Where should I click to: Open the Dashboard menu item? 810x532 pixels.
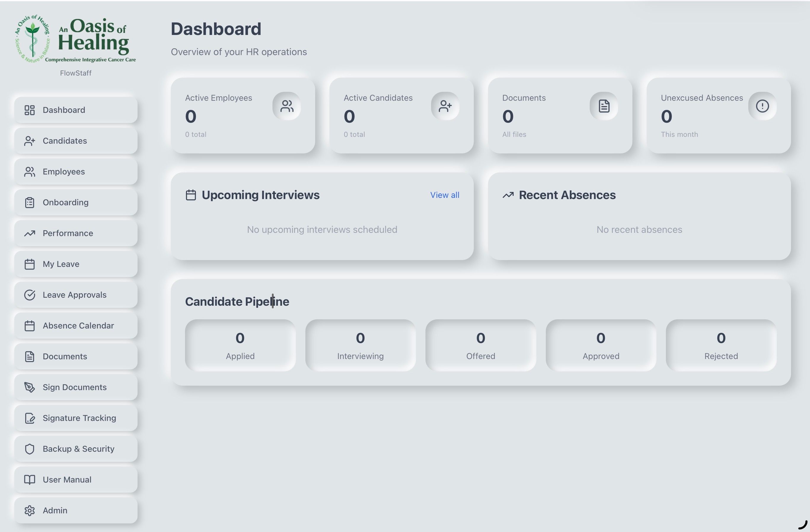coord(76,110)
